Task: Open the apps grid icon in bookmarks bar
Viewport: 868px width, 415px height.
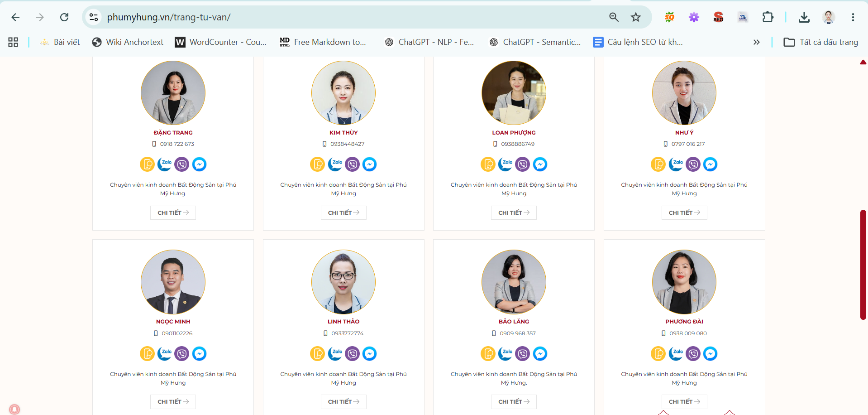Action: [x=13, y=42]
